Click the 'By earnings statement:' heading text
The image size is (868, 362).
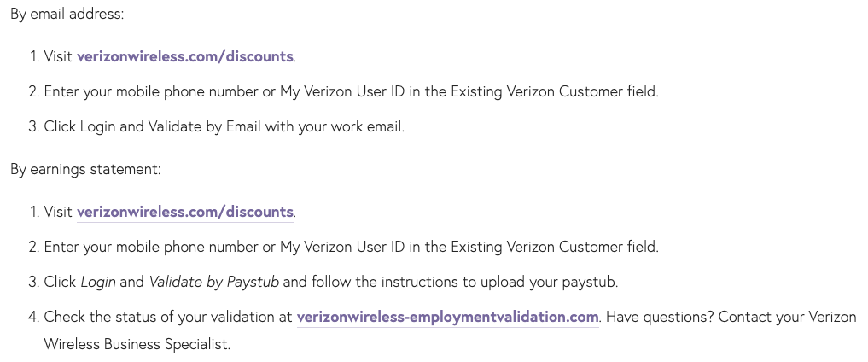click(x=86, y=169)
